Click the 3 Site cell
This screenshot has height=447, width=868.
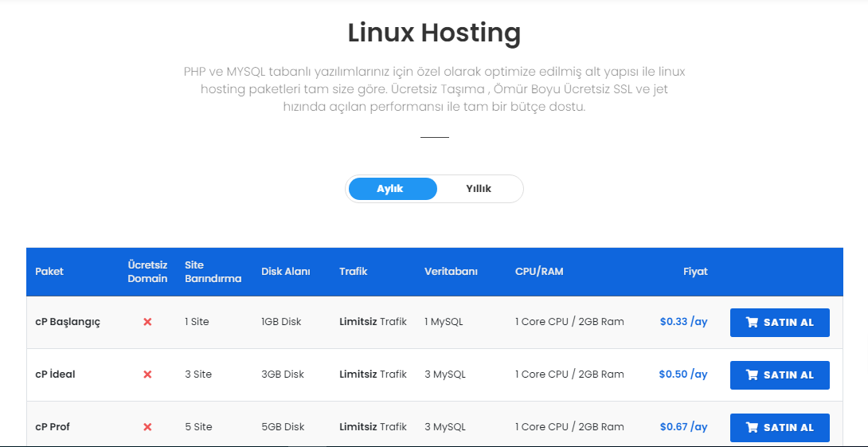(198, 374)
